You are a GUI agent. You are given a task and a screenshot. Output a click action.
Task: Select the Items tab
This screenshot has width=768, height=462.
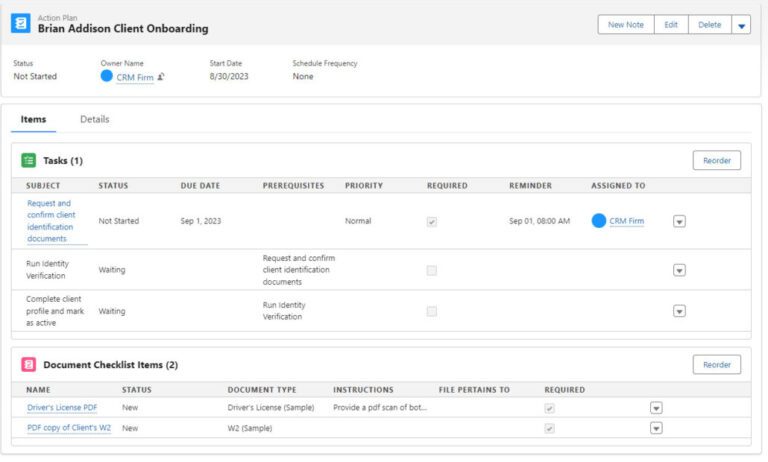(x=33, y=119)
